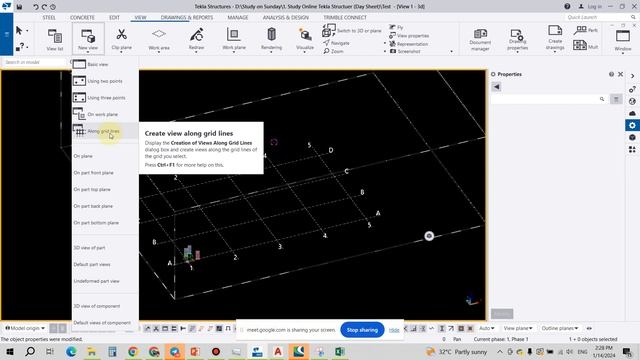The height and width of the screenshot is (360, 640).
Task: Choose Basic view from the menu
Action: (105, 64)
